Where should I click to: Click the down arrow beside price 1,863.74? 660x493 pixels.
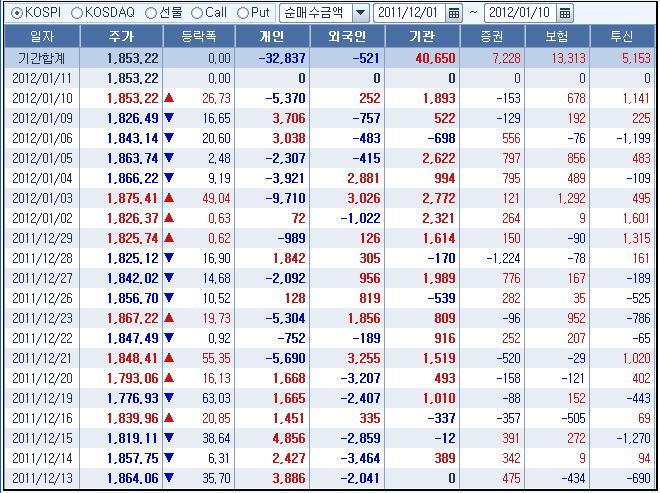click(169, 158)
